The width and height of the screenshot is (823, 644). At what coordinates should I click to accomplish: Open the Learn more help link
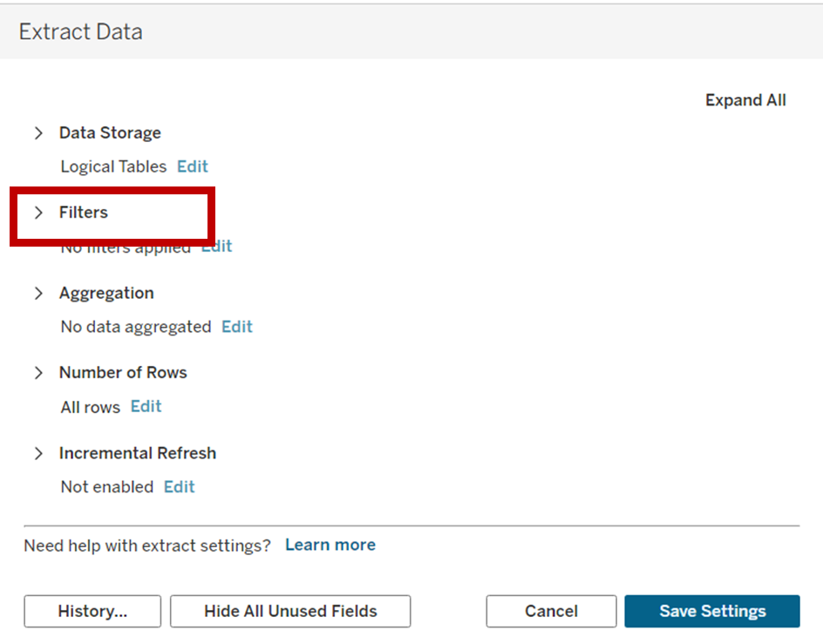click(x=330, y=545)
